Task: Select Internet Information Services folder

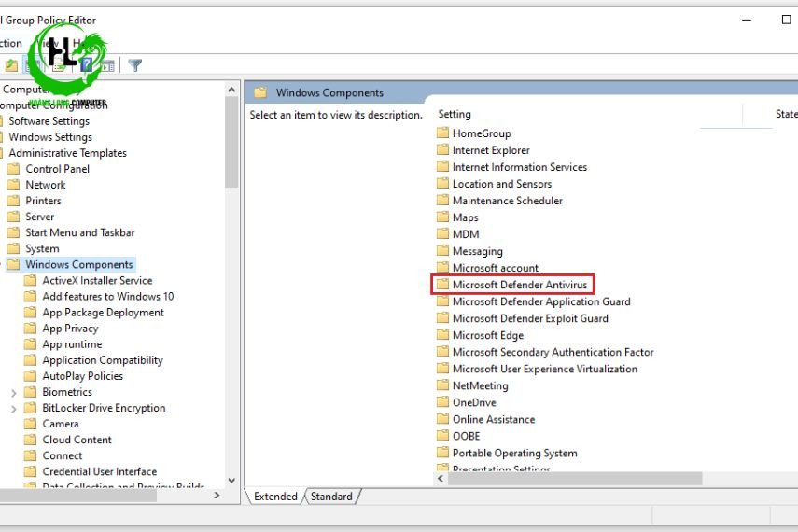Action: coord(512,167)
